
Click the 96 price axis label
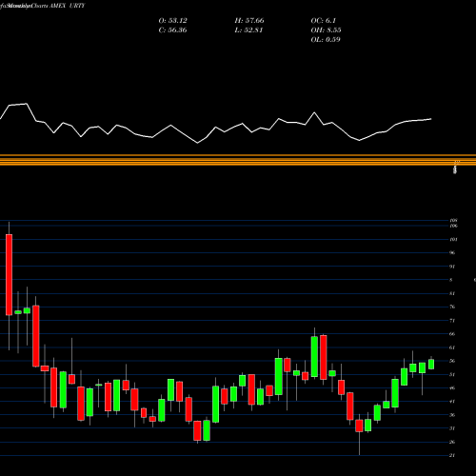point(452,253)
